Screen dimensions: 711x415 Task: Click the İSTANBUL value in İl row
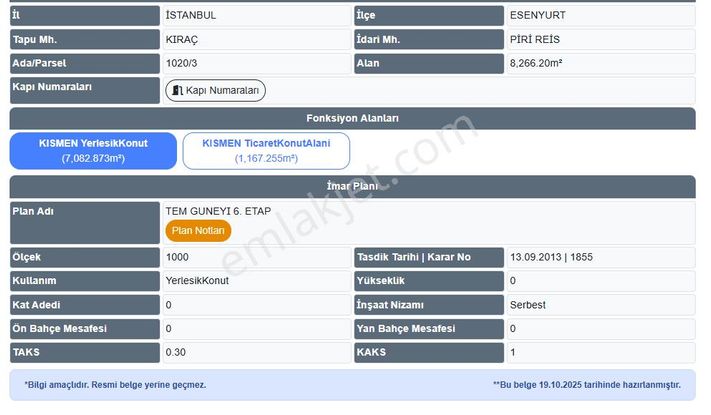click(191, 16)
